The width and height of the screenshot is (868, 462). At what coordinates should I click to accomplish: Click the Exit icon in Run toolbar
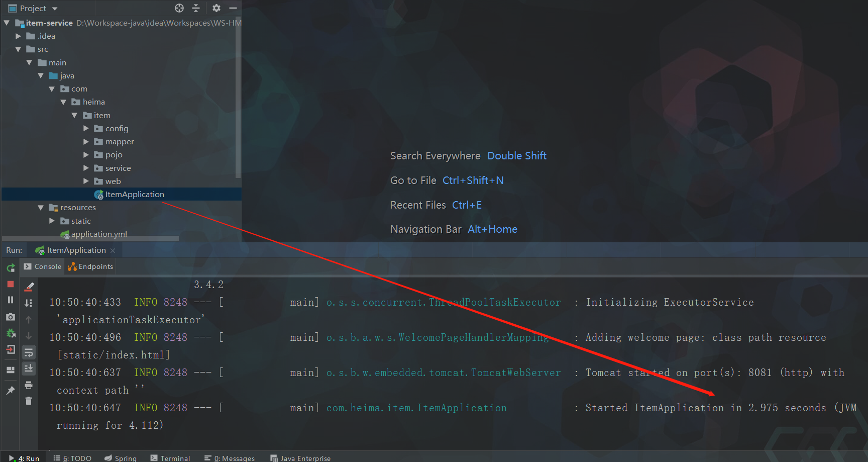click(x=11, y=349)
